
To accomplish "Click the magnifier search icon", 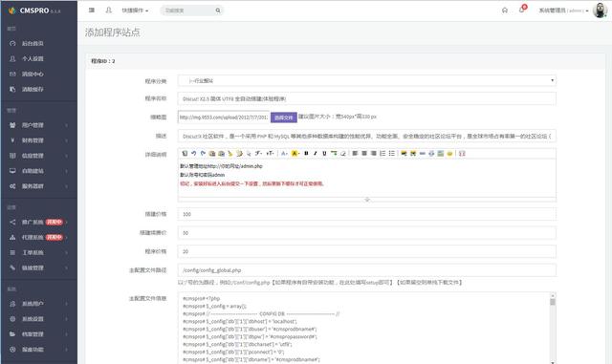I will pos(218,11).
